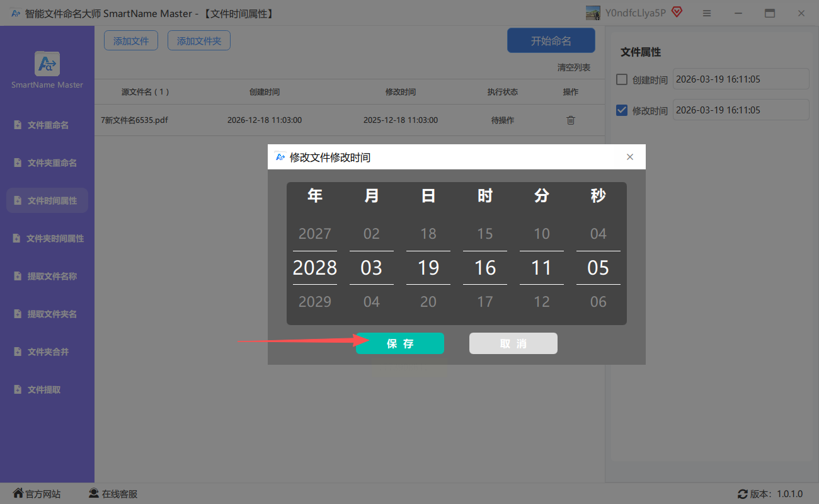Viewport: 819px width, 504px height.
Task: Click username Y0ndfcLlya5P
Action: point(636,13)
